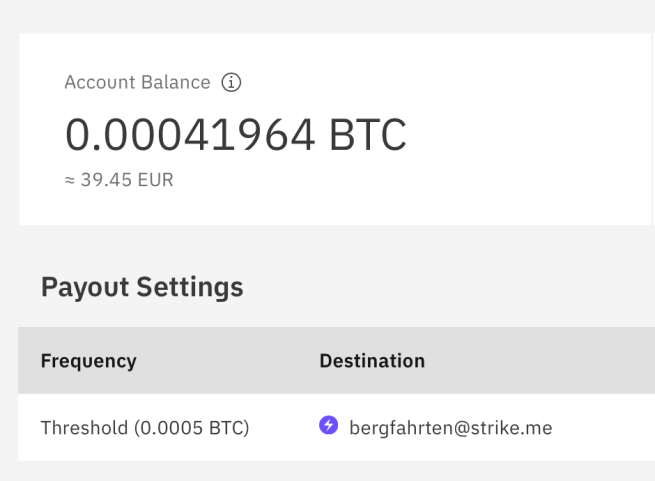Click the 0.0005 BTC threshold value

pyautogui.click(x=191, y=428)
